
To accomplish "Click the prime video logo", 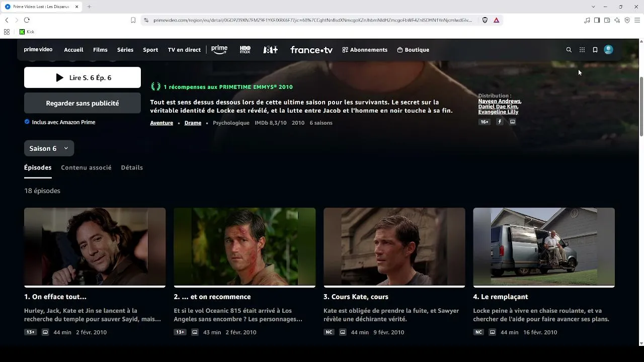I will (38, 50).
